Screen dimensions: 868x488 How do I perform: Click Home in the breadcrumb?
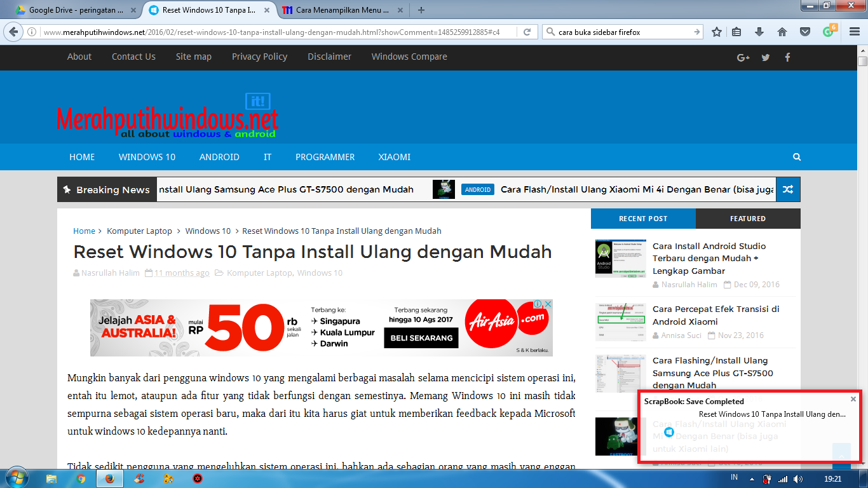pyautogui.click(x=84, y=231)
